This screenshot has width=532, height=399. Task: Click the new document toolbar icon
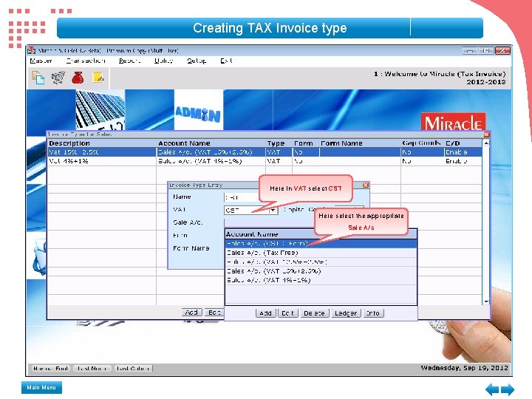[x=38, y=78]
